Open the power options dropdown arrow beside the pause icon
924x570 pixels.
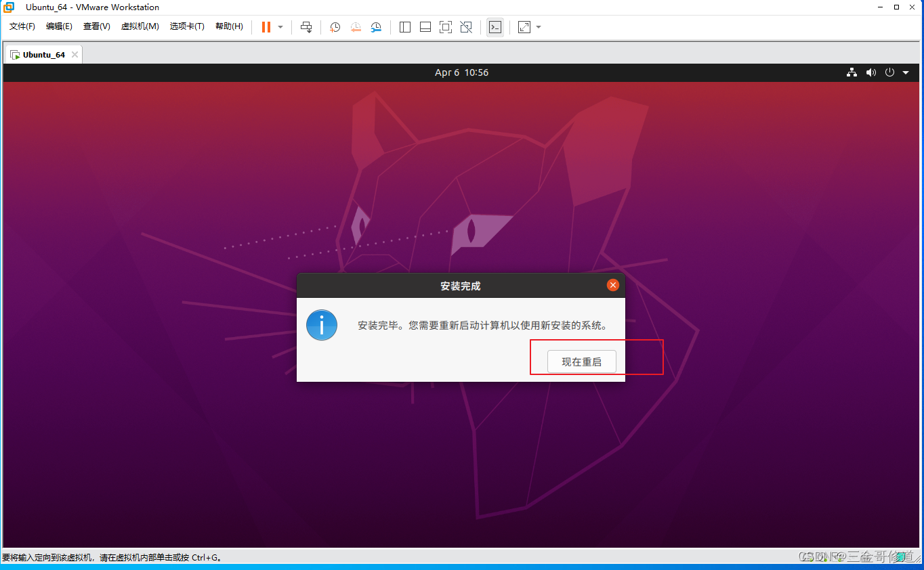[280, 27]
